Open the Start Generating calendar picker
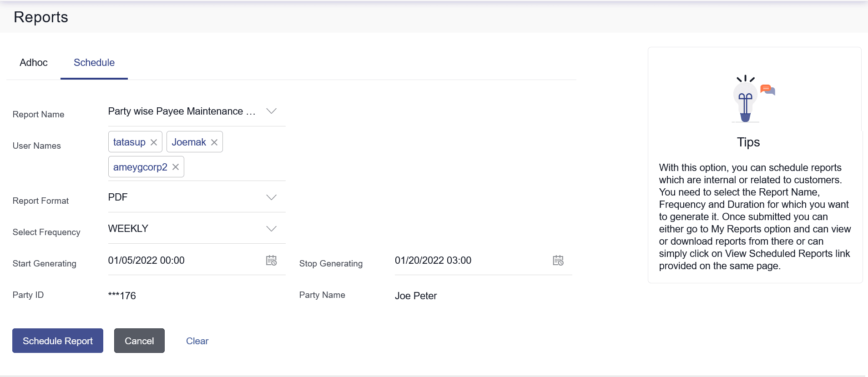 pos(271,261)
